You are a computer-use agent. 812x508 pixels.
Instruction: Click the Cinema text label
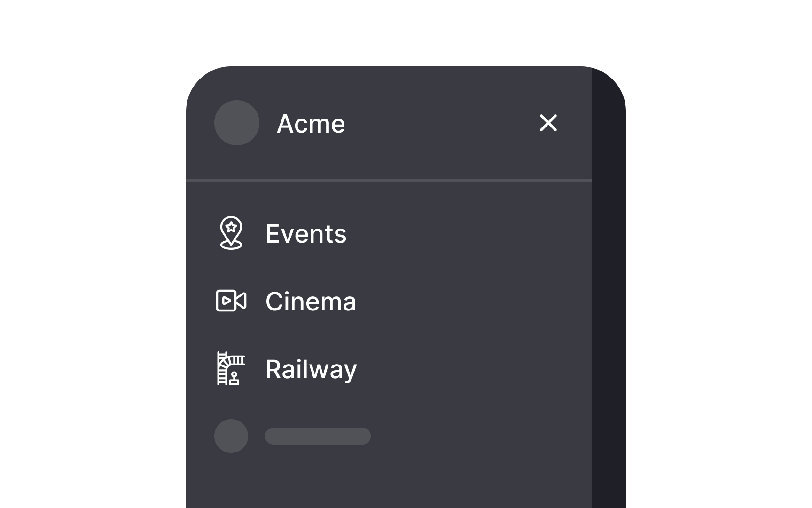click(x=311, y=302)
